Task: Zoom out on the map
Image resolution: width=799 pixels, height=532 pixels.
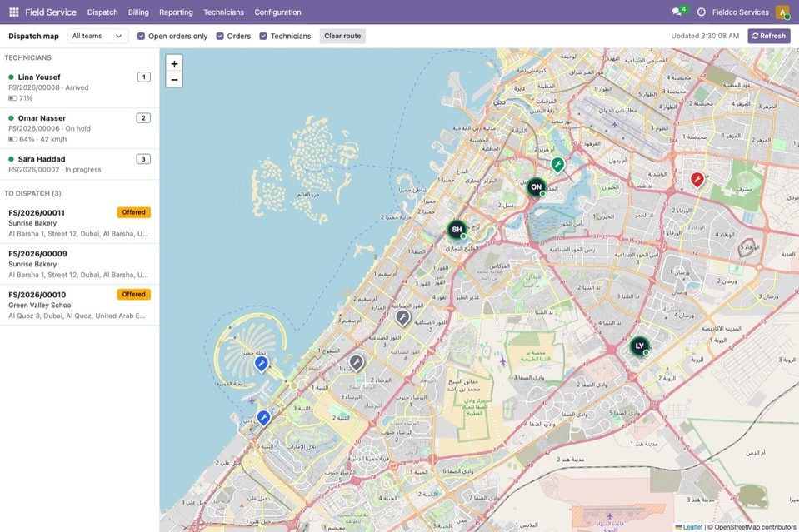Action: click(x=174, y=79)
